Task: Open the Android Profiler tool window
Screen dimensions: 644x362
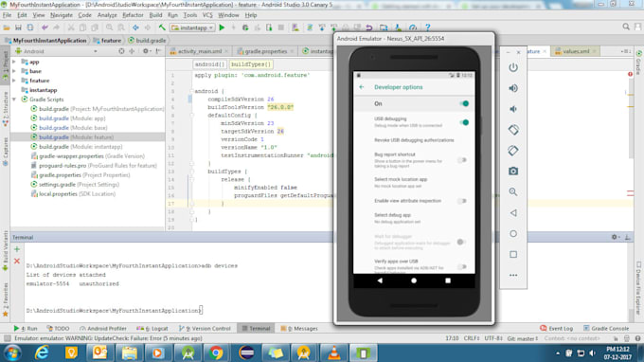Action: (103, 328)
